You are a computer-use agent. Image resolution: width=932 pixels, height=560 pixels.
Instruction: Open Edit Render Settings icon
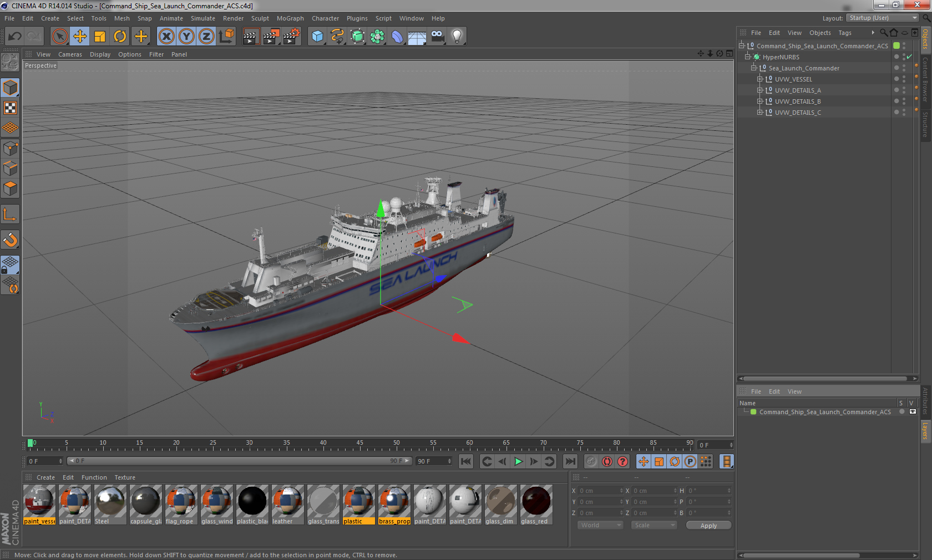[292, 37]
